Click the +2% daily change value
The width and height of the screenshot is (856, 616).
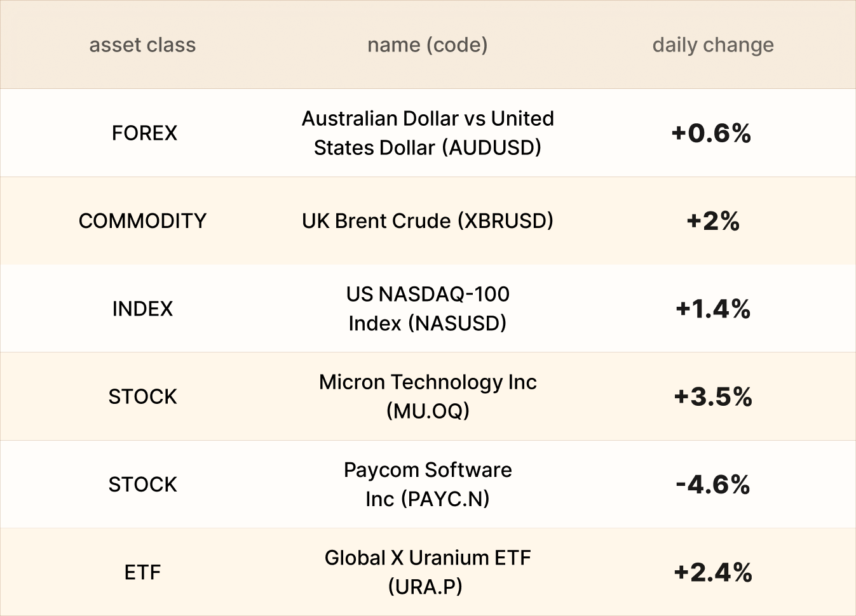point(713,221)
